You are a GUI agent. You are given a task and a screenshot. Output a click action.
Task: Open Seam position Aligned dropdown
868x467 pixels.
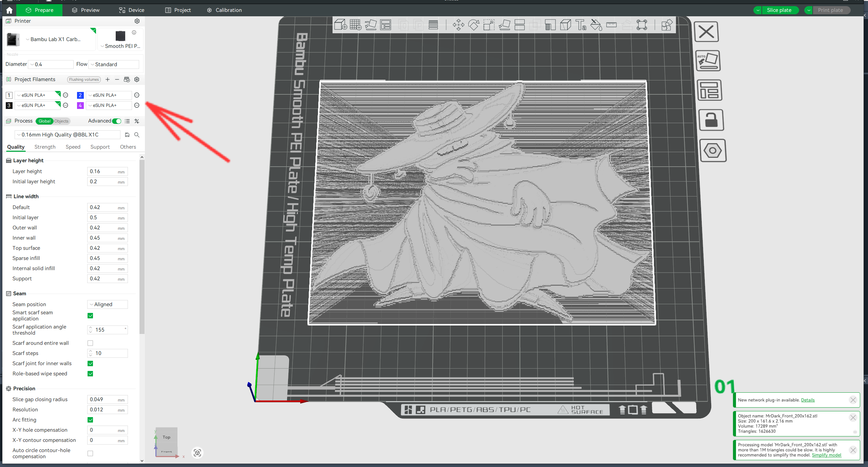coord(108,304)
